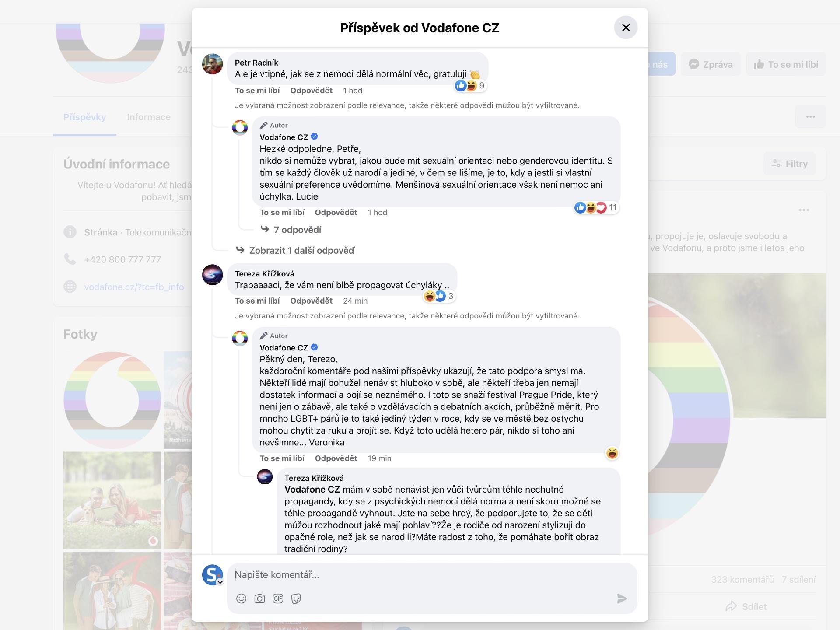The height and width of the screenshot is (630, 840).
Task: Open the emoji picker in comment box
Action: [241, 598]
